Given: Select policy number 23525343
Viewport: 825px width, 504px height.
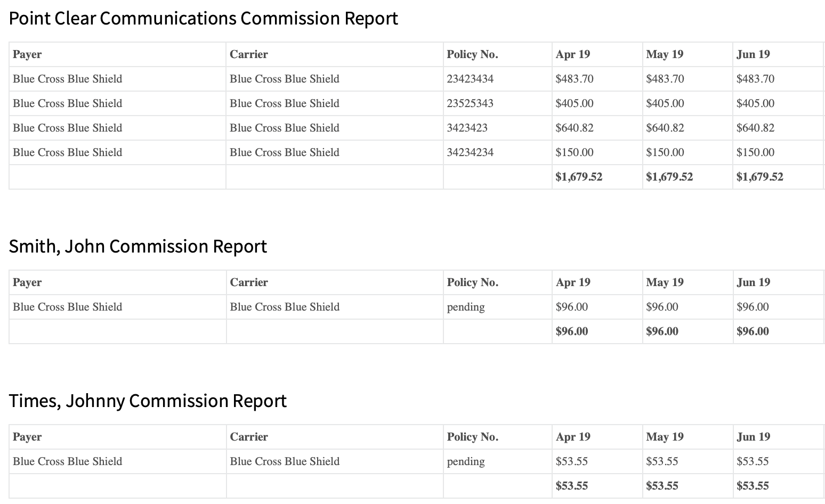Looking at the screenshot, I should (470, 103).
